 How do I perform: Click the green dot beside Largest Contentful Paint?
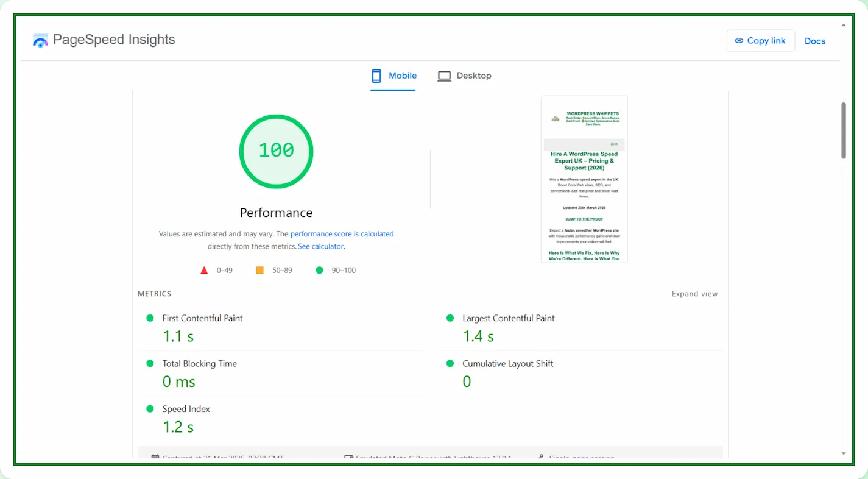(450, 318)
